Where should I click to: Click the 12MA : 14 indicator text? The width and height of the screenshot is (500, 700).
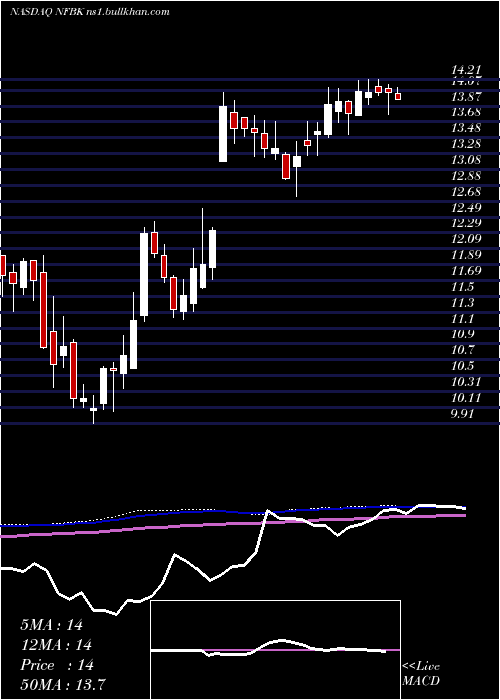point(56,645)
